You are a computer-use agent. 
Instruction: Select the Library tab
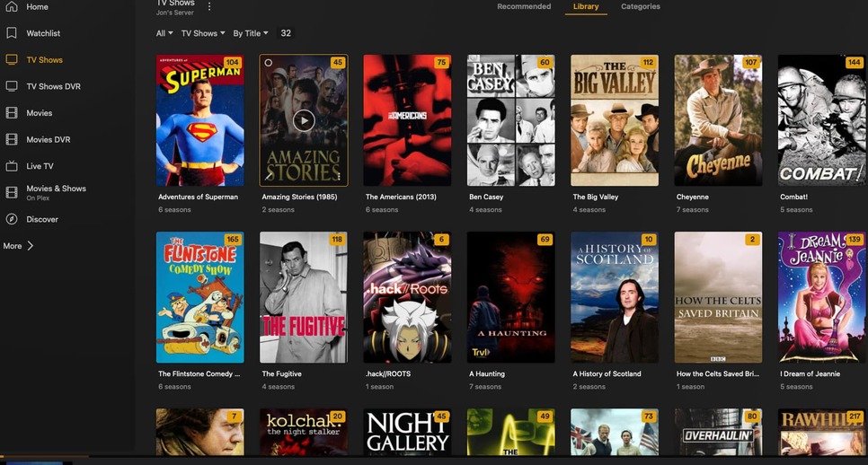pyautogui.click(x=586, y=6)
